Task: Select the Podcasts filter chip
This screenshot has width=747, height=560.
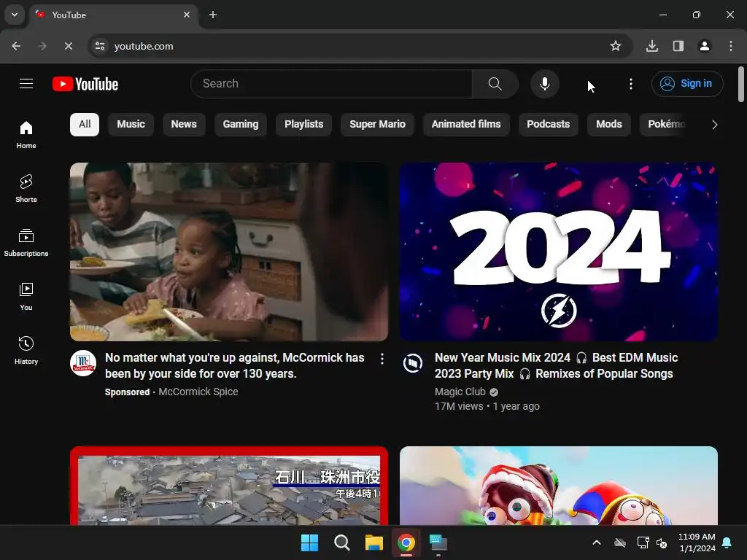Action: point(549,124)
